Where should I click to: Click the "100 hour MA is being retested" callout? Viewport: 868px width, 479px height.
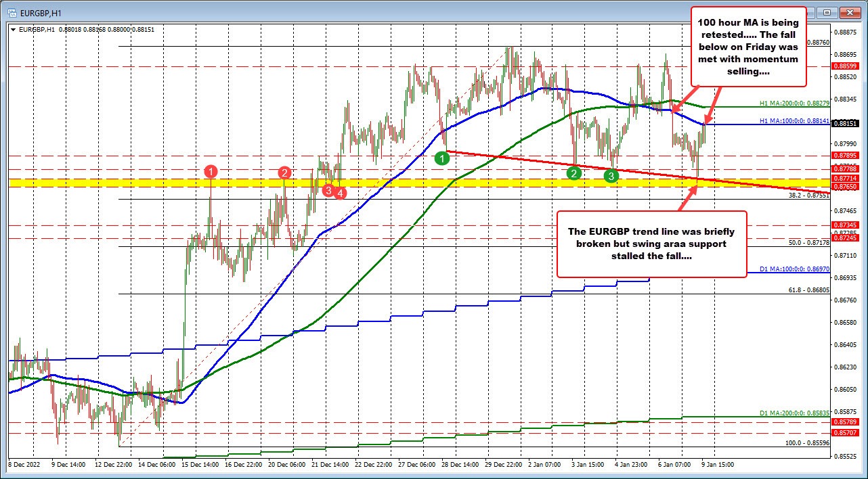point(747,46)
